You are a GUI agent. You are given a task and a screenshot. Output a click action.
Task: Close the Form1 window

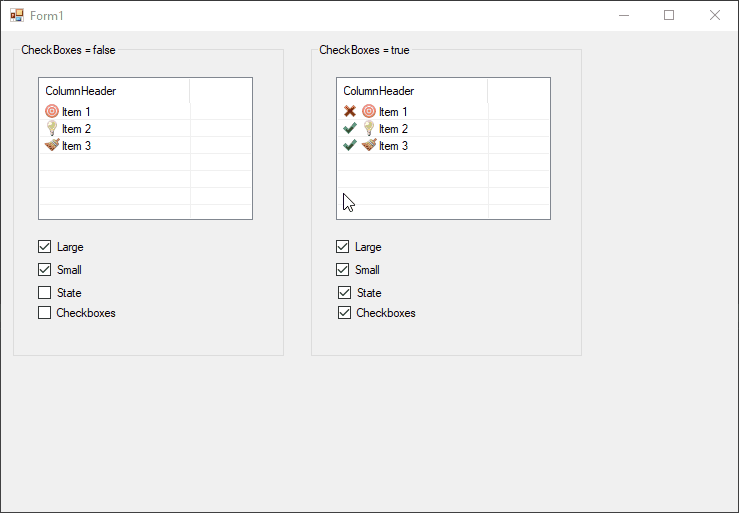pyautogui.click(x=714, y=16)
